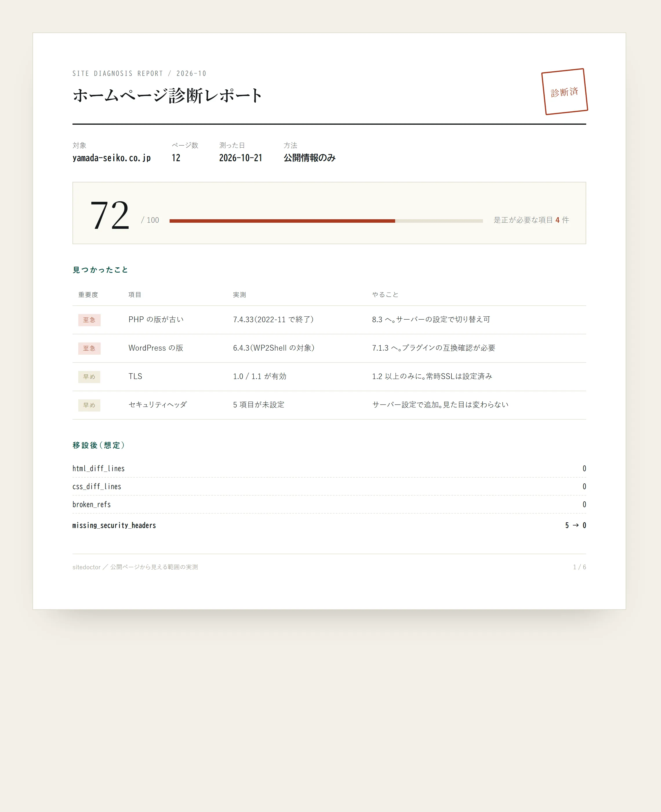Click the html_diff_lines row label
Screen dimensions: 661x812
click(x=99, y=468)
